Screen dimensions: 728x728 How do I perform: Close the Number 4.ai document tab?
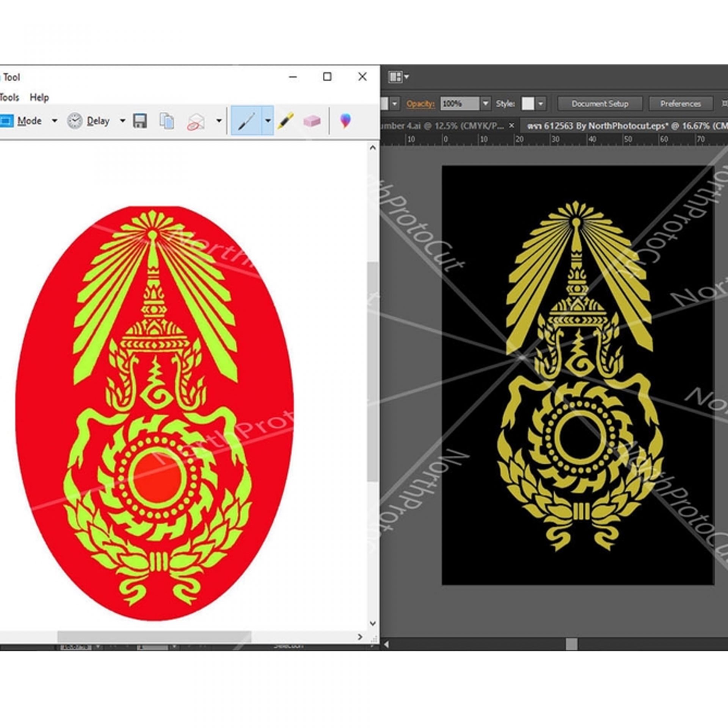511,126
